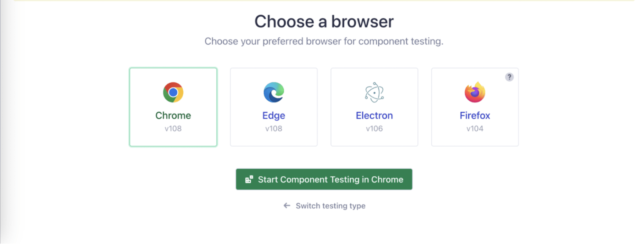Image resolution: width=644 pixels, height=246 pixels.
Task: Select Edge as the testing browser
Action: pos(273,107)
